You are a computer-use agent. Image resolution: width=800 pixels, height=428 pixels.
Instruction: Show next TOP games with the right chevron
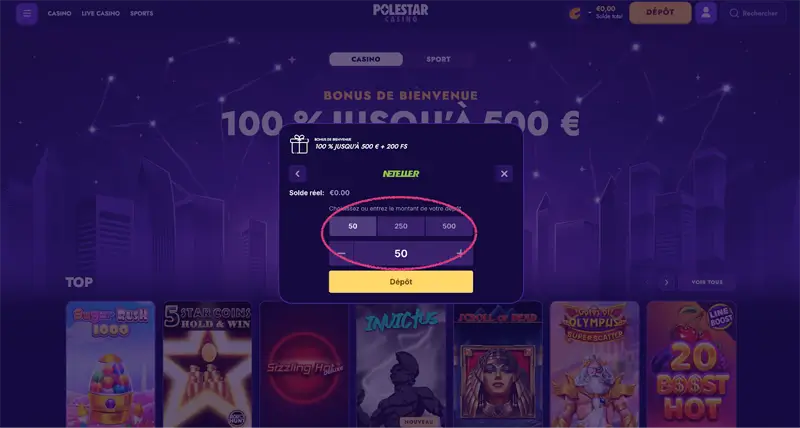666,282
